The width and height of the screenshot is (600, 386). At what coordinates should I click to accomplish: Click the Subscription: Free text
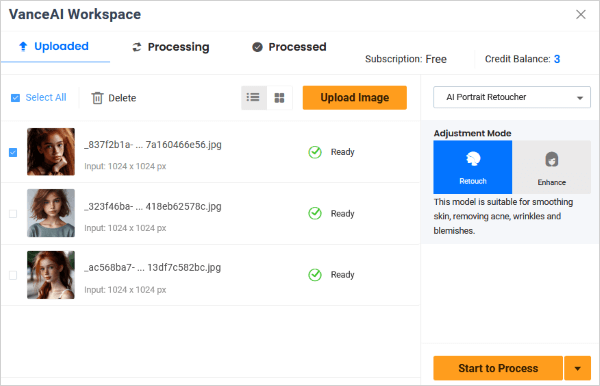pyautogui.click(x=406, y=59)
